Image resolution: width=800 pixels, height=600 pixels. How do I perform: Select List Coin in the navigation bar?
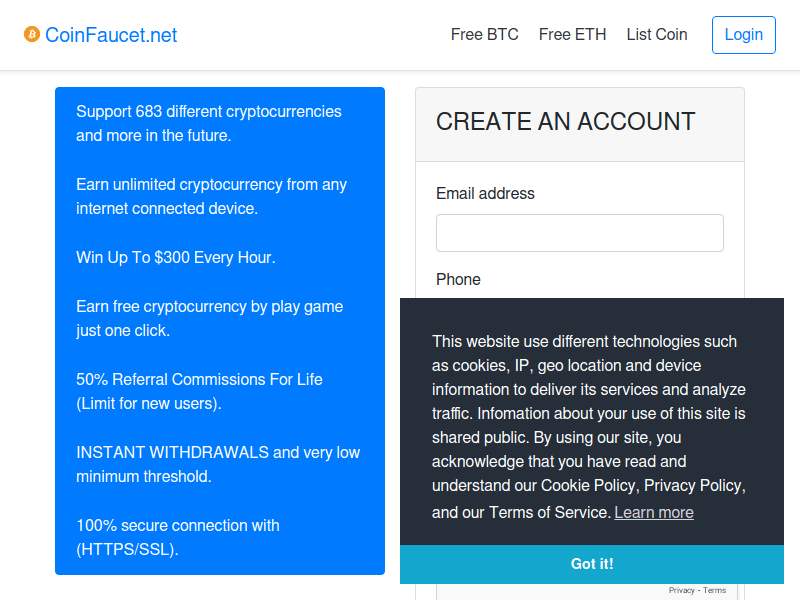click(657, 34)
